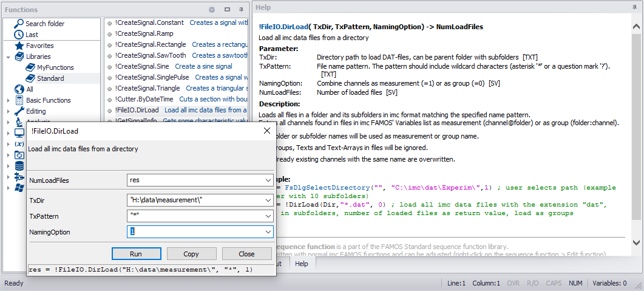Switch to the Help tab
The width and height of the screenshot is (644, 291).
302,264
